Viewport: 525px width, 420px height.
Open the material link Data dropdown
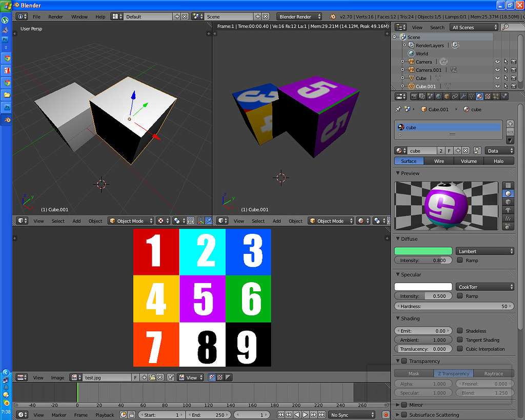(499, 151)
